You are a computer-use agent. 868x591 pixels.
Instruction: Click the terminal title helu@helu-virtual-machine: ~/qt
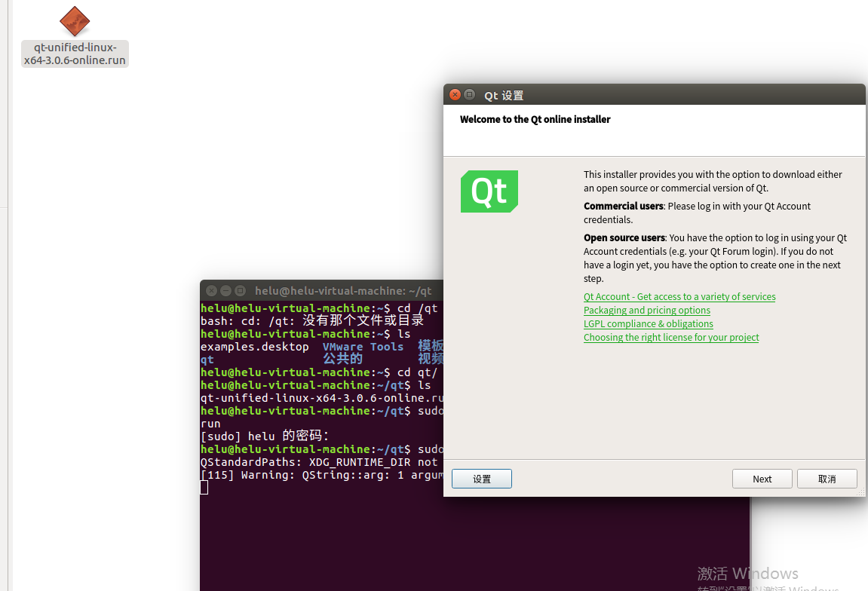coord(342,290)
